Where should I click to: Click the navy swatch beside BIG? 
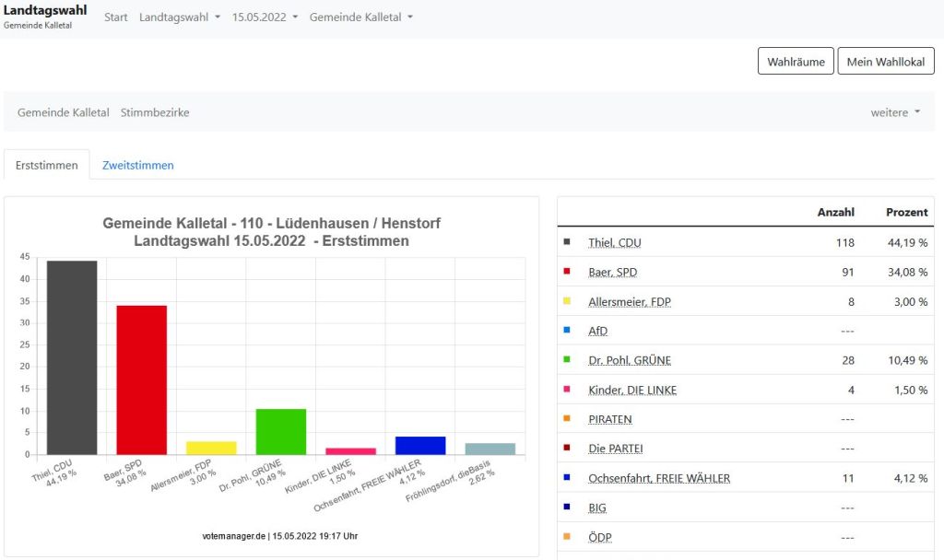(x=567, y=507)
